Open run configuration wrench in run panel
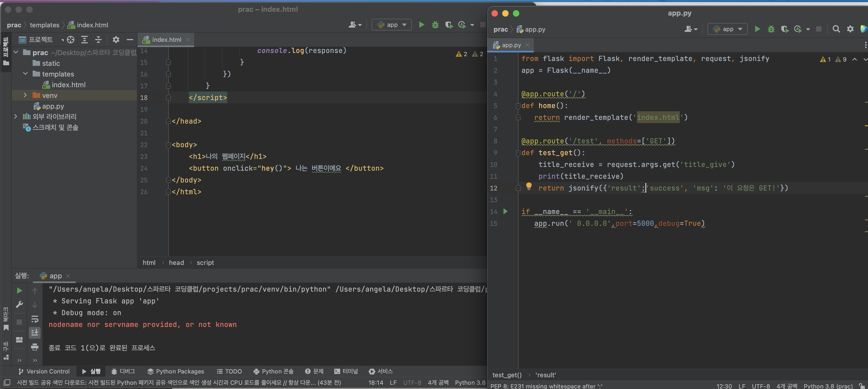This screenshot has height=389, width=868. (20, 305)
